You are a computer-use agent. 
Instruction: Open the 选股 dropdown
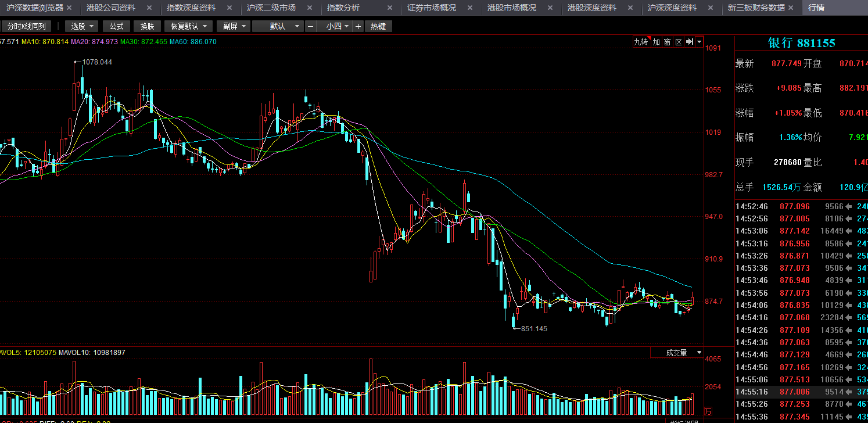pos(81,26)
